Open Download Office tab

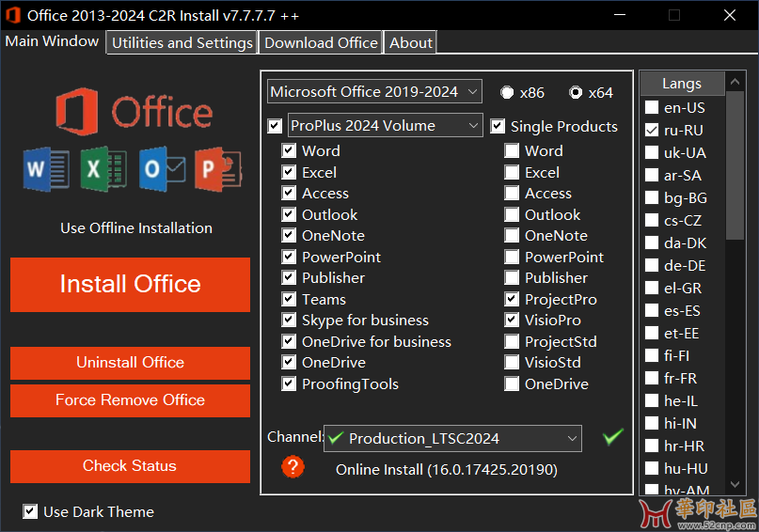click(x=321, y=42)
